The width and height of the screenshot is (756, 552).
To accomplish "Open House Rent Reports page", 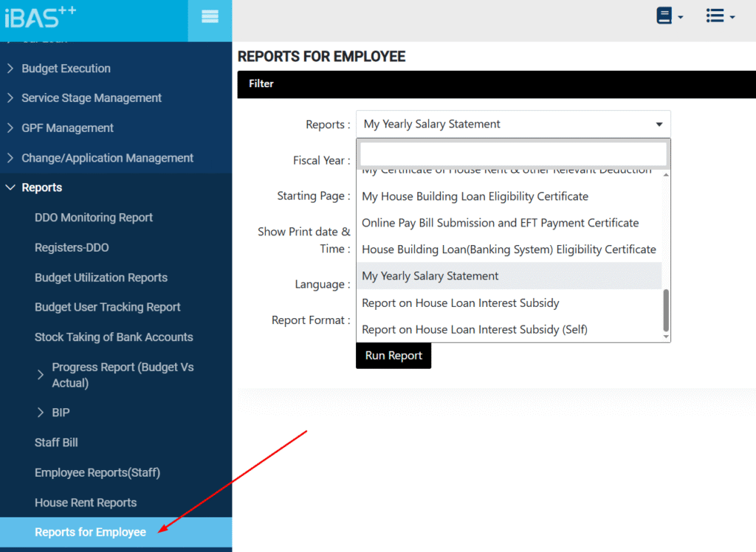I will pos(86,503).
